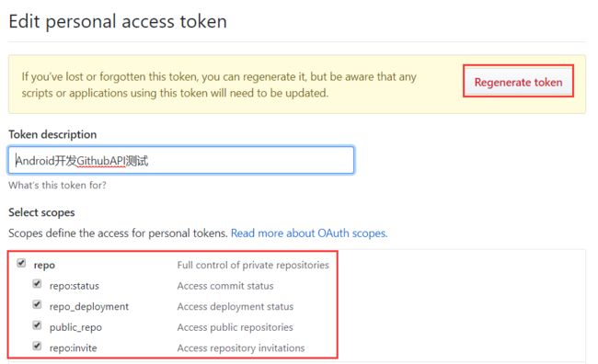The image size is (598, 364).
Task: Click the Access public repositories description
Action: (x=235, y=327)
